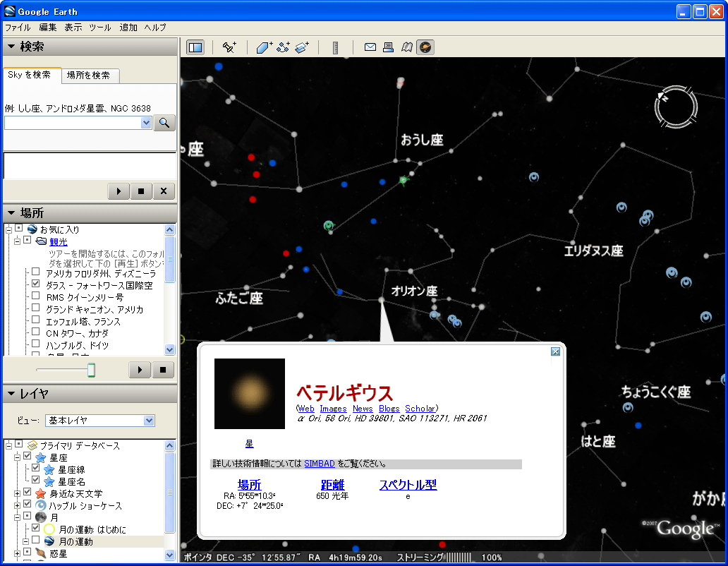
Task: Toggle the sidebar panel icon in toolbar
Action: coord(195,47)
